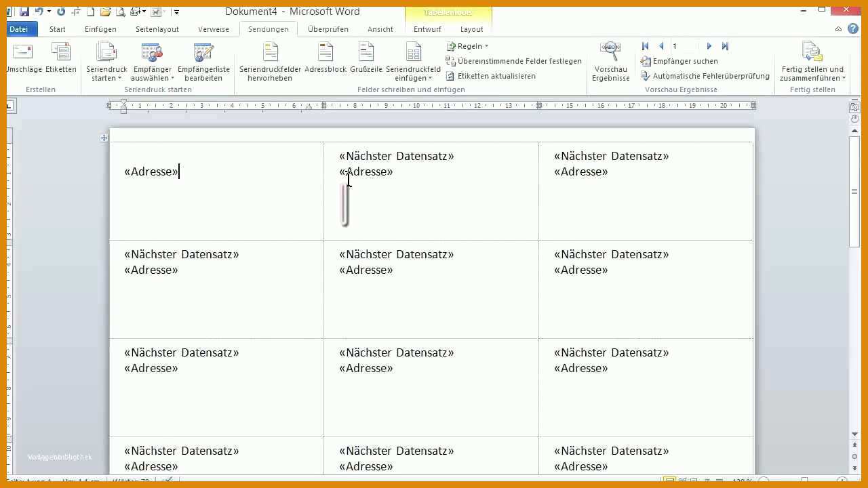Switch to the Überprüfen tab
The width and height of the screenshot is (868, 488).
point(328,29)
